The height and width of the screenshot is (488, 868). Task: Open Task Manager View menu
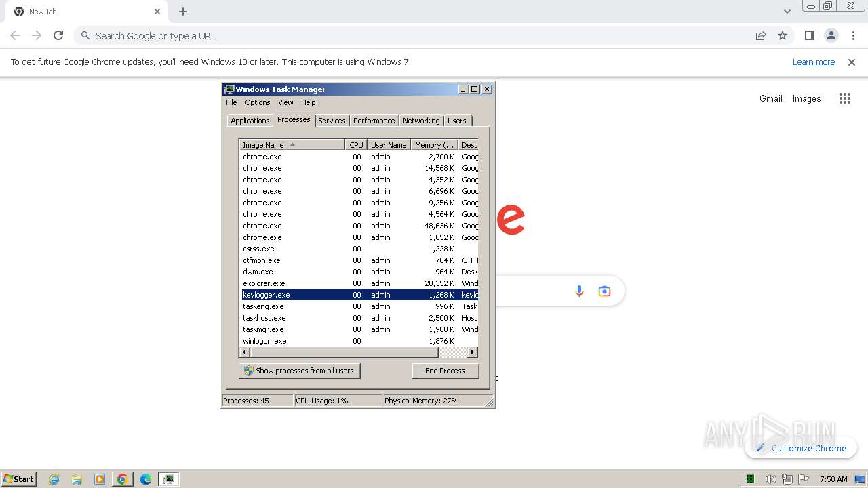coord(285,102)
